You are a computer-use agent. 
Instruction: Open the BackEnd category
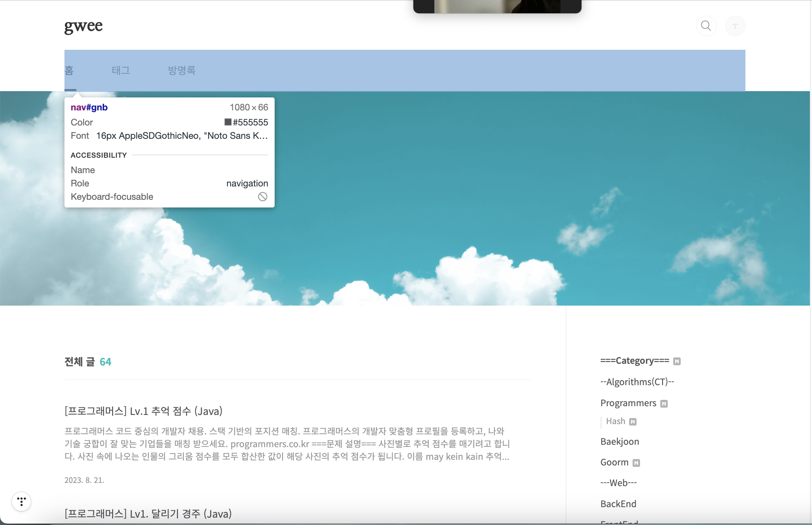tap(618, 504)
